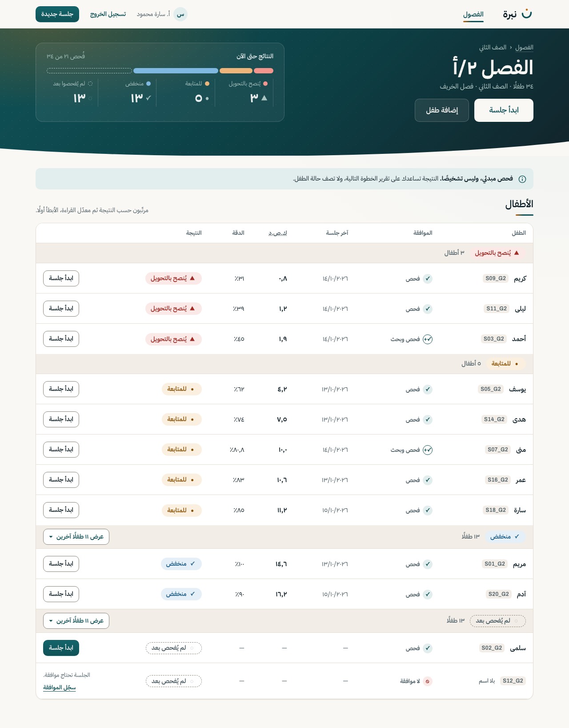The width and height of the screenshot is (569, 728).
Task: Click the لم يُفحص بعد badge in سلمى's row
Action: [174, 648]
